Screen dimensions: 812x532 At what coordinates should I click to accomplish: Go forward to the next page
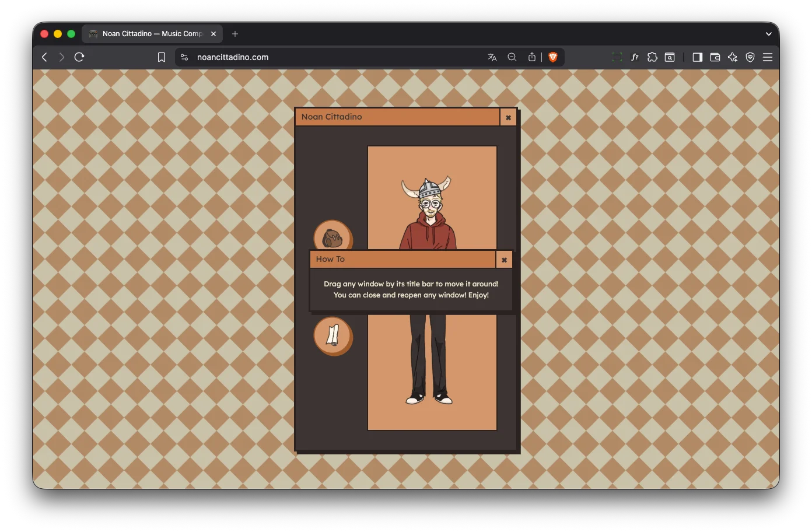61,57
